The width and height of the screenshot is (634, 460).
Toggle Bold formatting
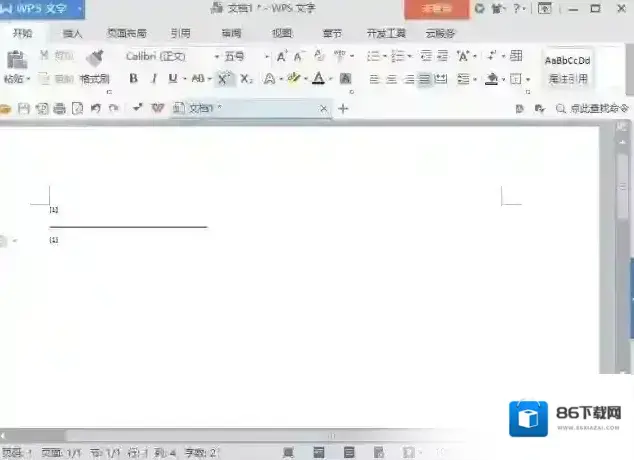[x=133, y=78]
